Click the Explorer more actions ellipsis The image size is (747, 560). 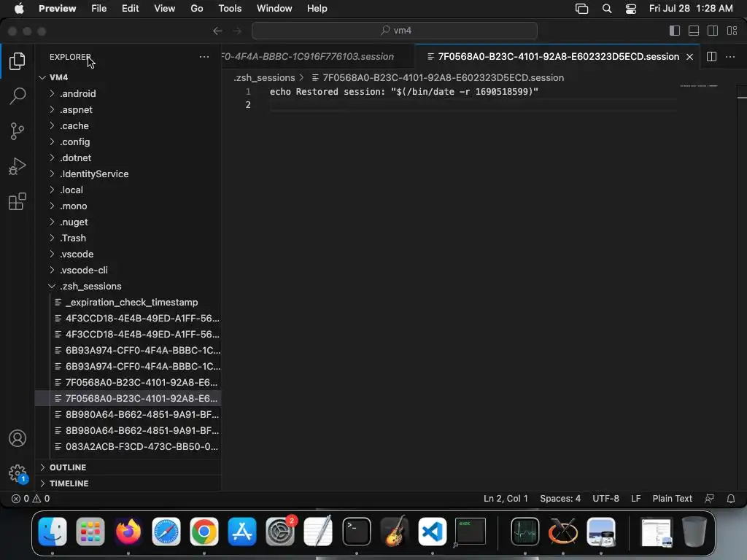204,57
